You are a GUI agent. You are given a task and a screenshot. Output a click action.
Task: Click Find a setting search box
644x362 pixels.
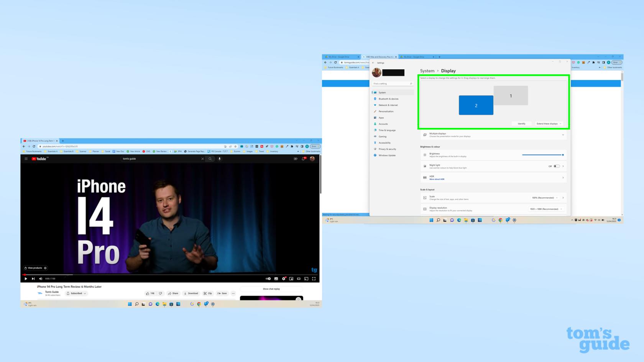coord(393,84)
